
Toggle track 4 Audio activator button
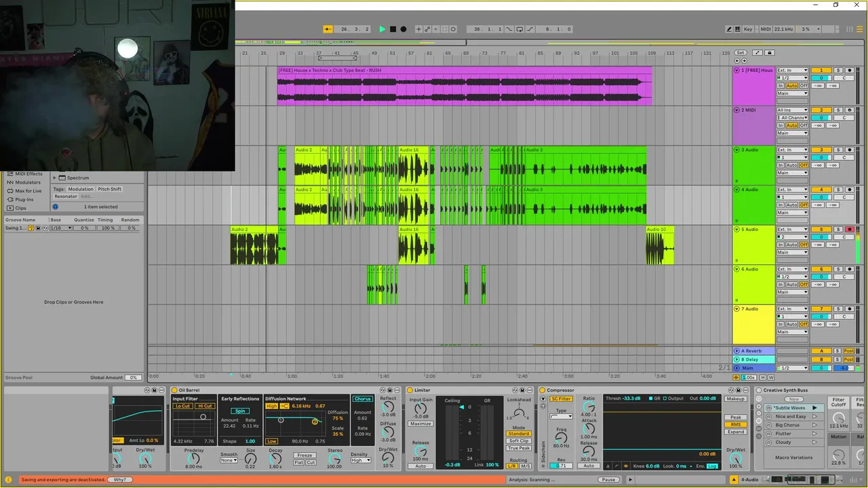tap(821, 190)
